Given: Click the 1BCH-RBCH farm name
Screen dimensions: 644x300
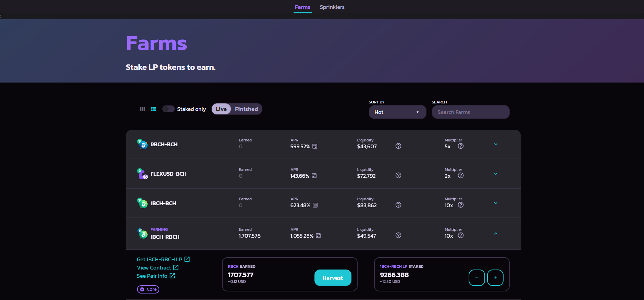Looking at the screenshot, I should tap(165, 237).
